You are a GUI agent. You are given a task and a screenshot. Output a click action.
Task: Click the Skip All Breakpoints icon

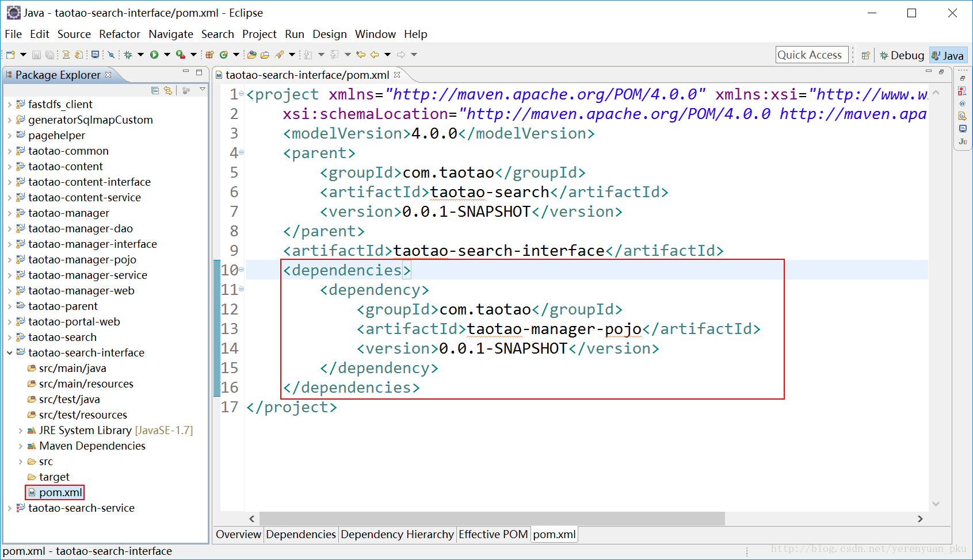click(x=112, y=55)
